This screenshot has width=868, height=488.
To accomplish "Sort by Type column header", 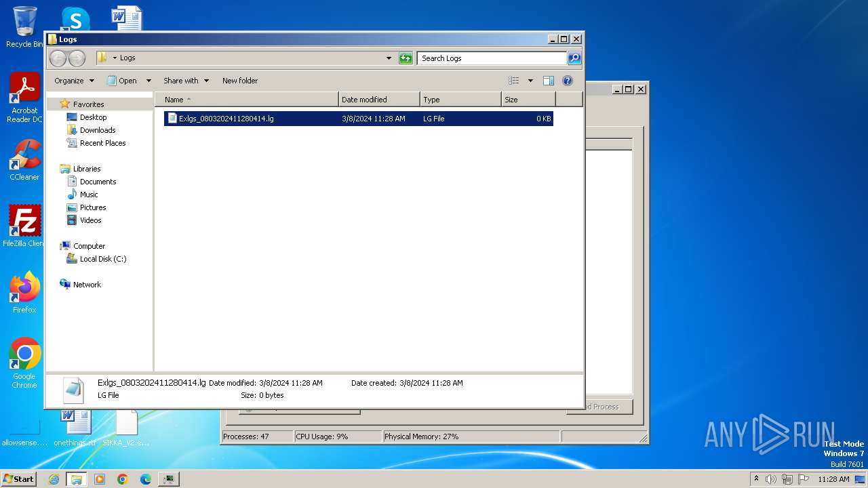I will (460, 100).
